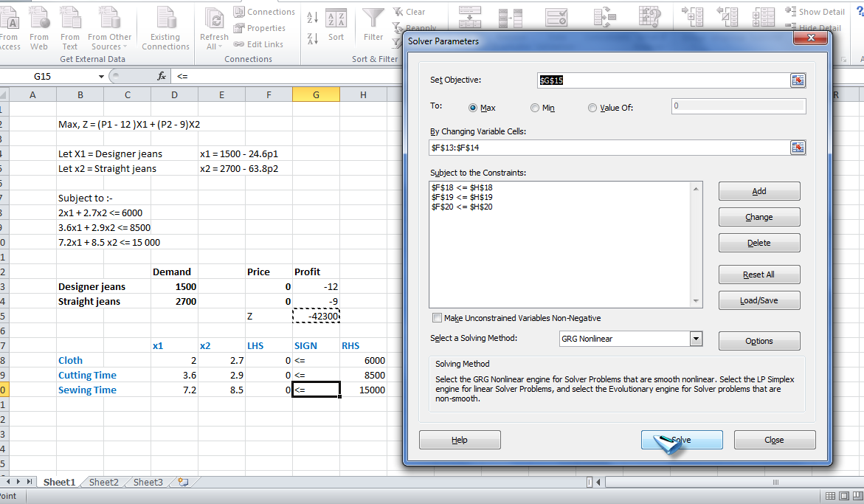Viewport: 864px width, 504px height.
Task: Click the Text to Columns icon
Action: 469,18
